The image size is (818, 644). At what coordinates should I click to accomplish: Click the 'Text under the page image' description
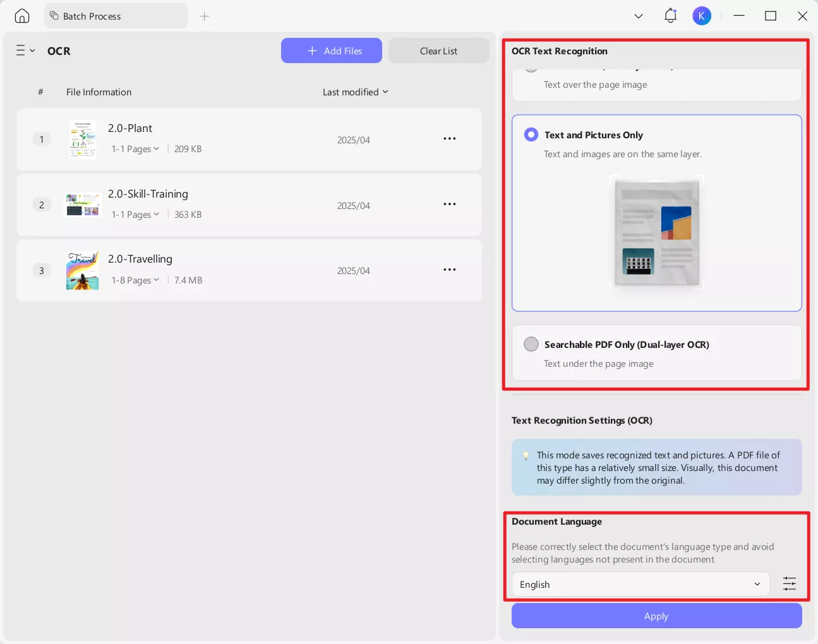[x=599, y=364]
